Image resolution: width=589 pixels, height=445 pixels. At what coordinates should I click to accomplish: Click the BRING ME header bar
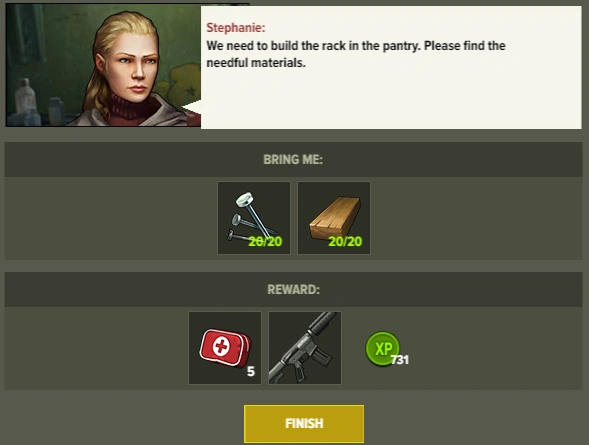click(x=293, y=159)
